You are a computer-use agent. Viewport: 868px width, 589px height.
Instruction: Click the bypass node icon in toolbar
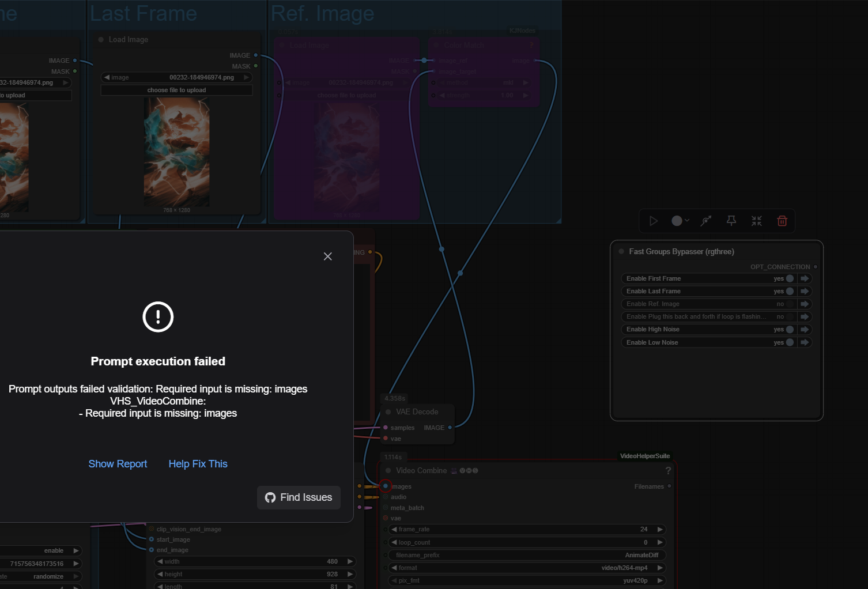click(706, 221)
